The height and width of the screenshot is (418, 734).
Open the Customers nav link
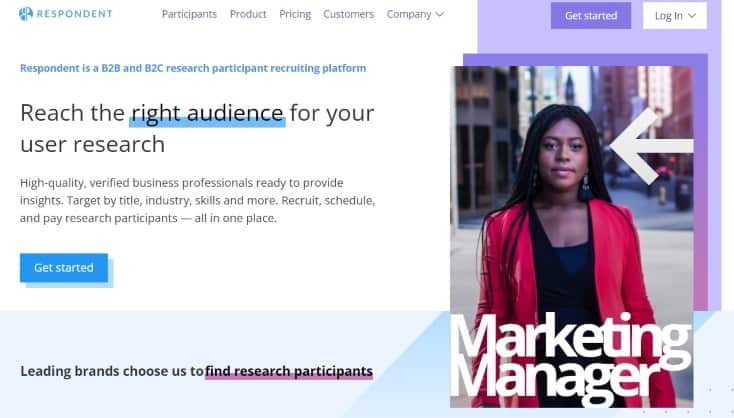pyautogui.click(x=348, y=15)
